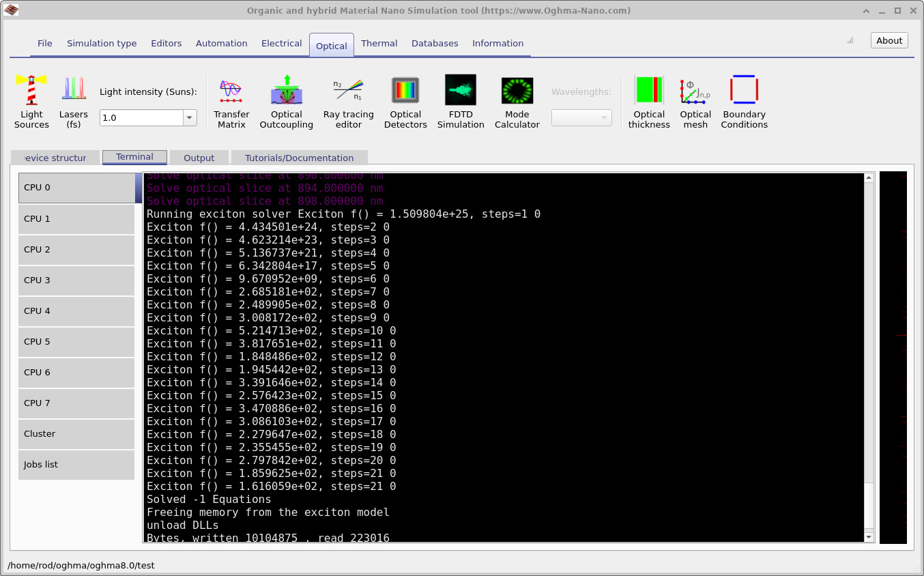Open the Databases ribbon tab
The width and height of the screenshot is (924, 576).
[435, 43]
